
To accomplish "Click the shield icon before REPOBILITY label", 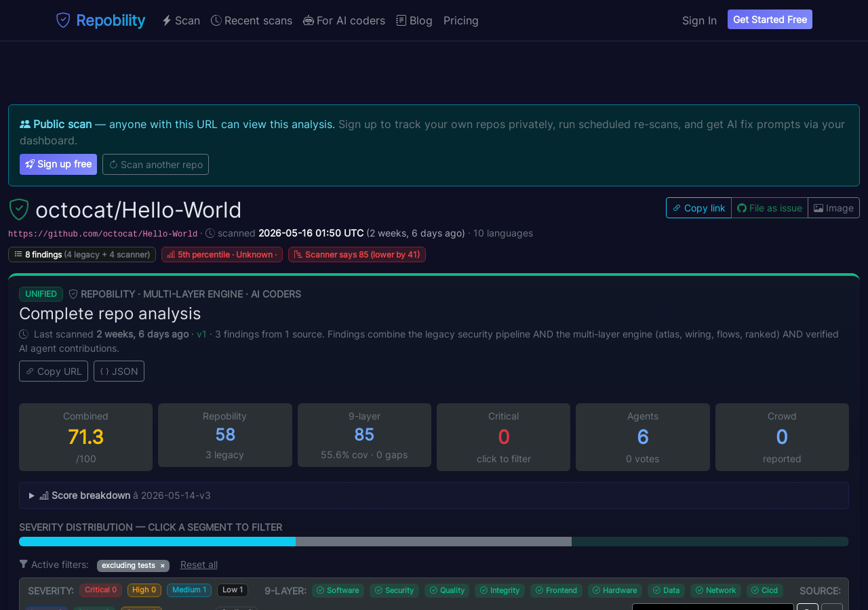I will tap(73, 294).
